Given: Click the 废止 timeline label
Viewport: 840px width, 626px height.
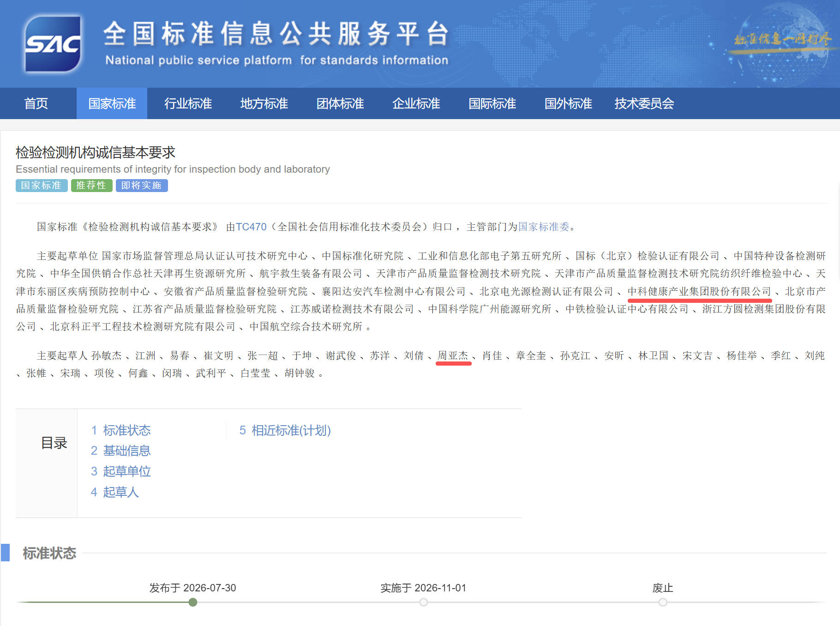Looking at the screenshot, I should point(663,588).
